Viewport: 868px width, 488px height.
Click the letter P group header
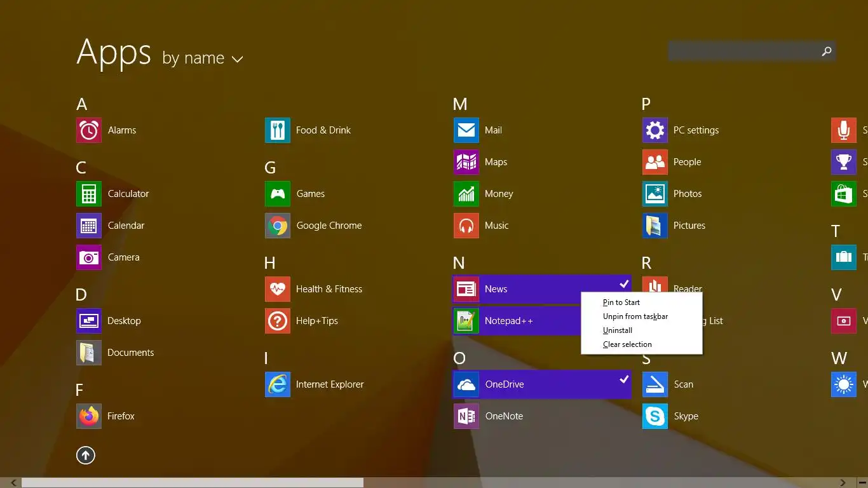tap(646, 104)
